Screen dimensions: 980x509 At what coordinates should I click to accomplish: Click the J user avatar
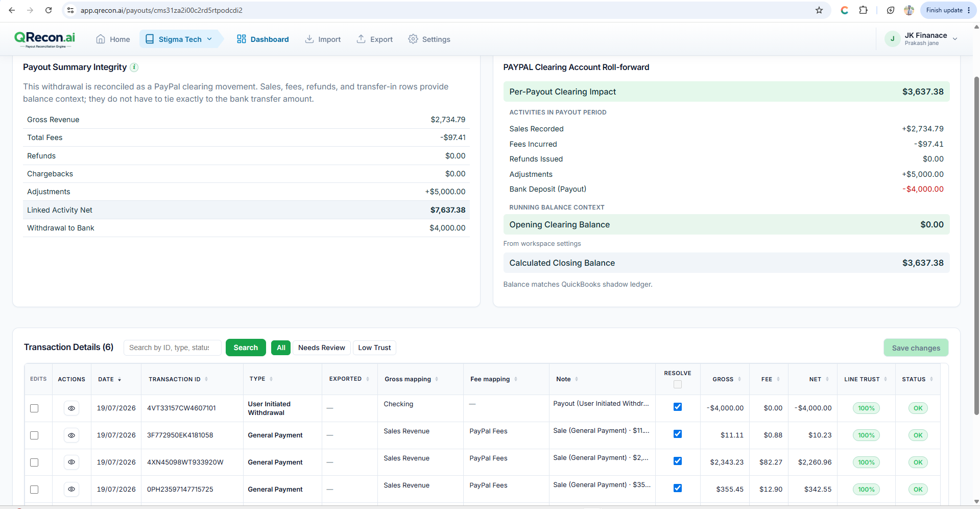click(892, 39)
